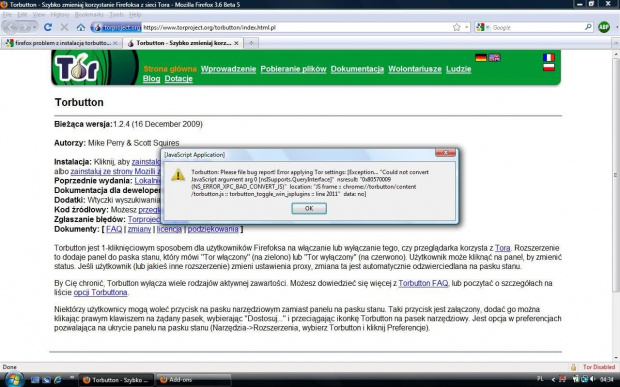Open the View menu
Viewport: 620px width, 387px height.
(39, 15)
